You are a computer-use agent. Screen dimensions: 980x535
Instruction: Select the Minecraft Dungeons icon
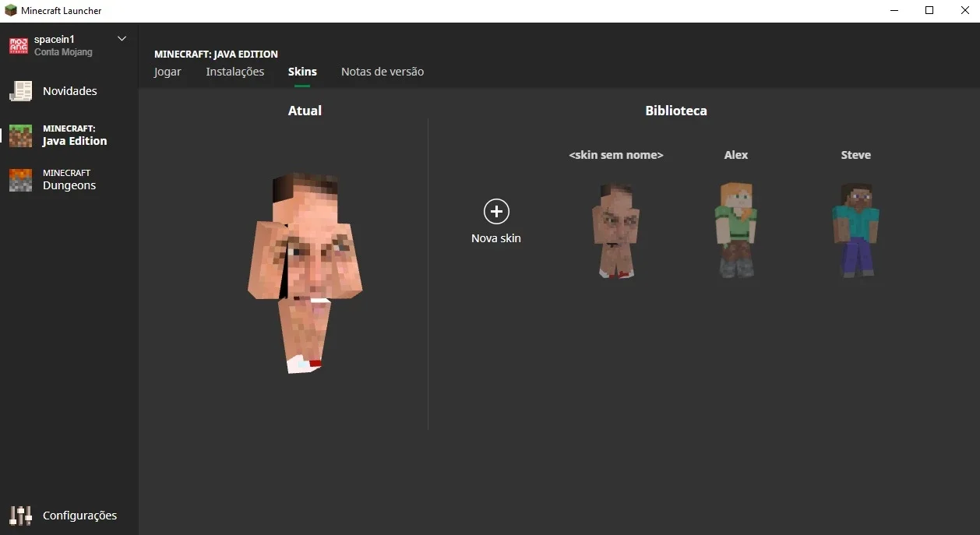(20, 180)
